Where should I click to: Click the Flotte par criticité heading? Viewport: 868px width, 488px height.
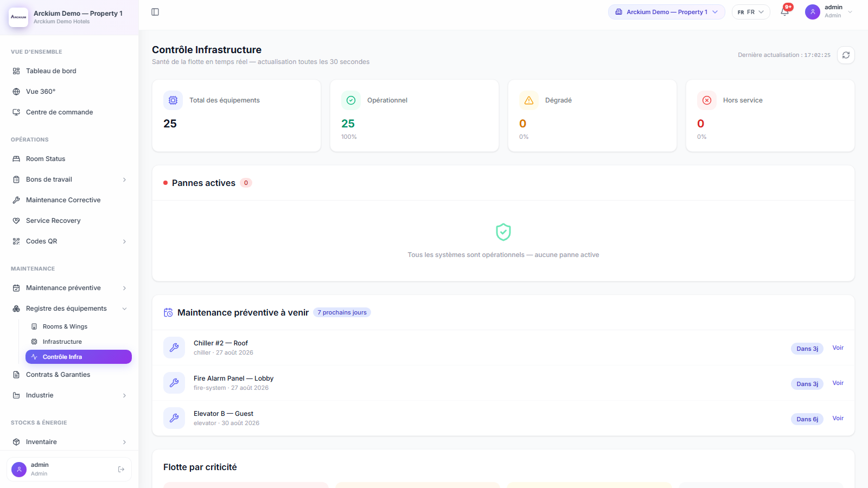point(200,467)
